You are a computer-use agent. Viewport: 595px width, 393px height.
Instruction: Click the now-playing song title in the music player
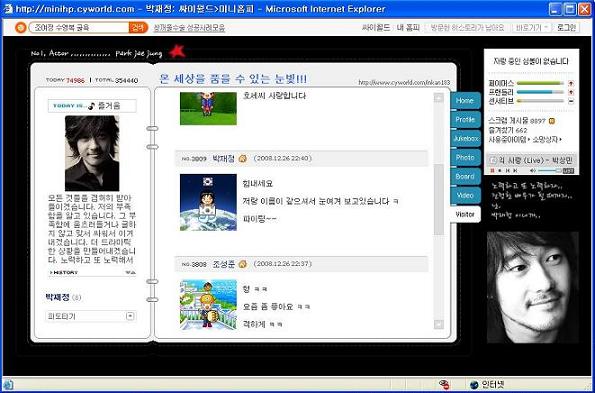pyautogui.click(x=535, y=160)
